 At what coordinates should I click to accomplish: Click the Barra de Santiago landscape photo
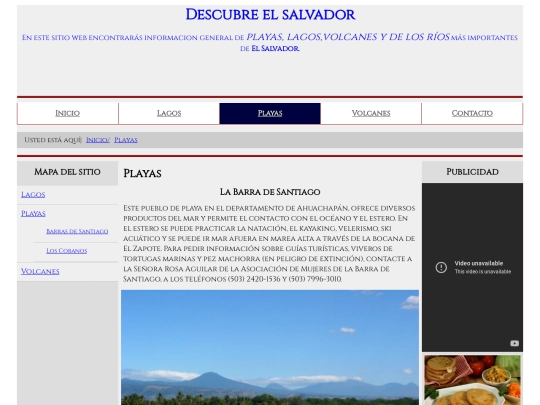(270, 347)
